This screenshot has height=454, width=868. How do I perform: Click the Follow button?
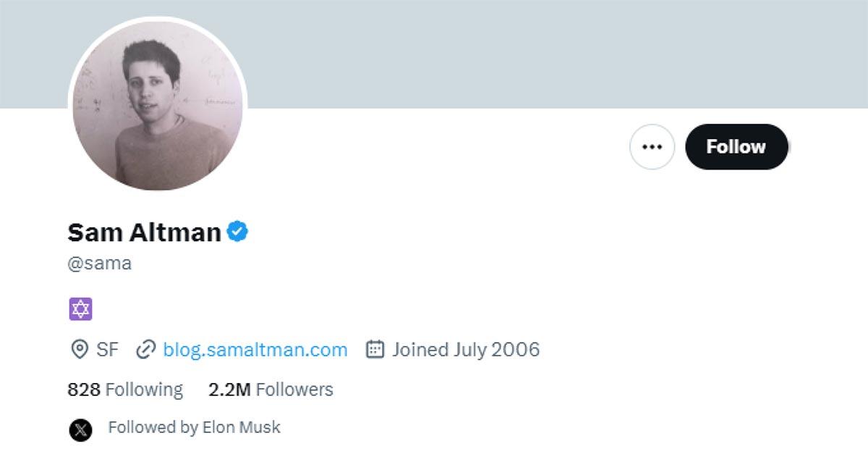(736, 146)
